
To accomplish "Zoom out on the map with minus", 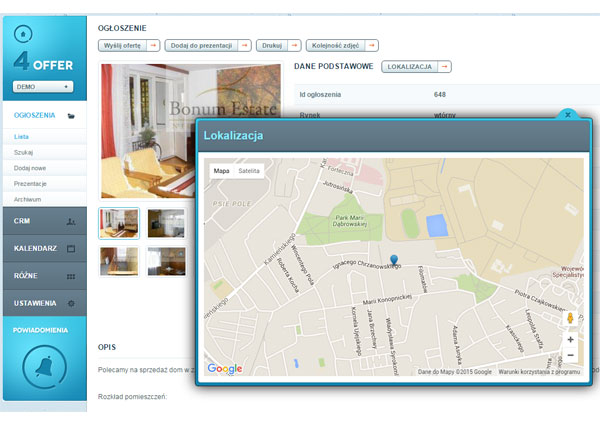I will 570,355.
